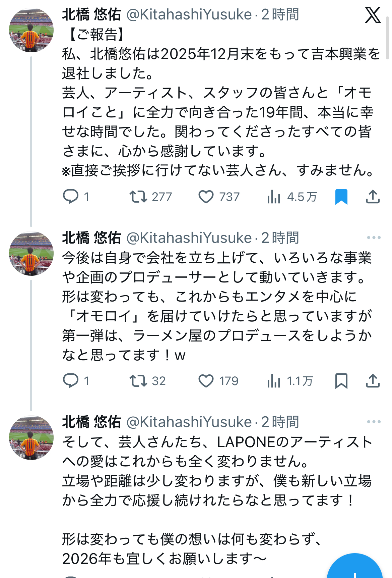
Task: Open more options on third post
Action: tap(374, 422)
